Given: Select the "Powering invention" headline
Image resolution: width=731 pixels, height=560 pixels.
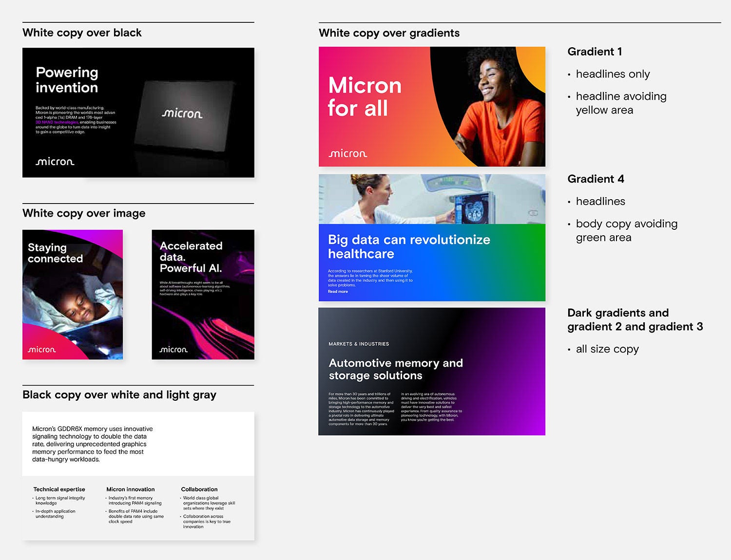Looking at the screenshot, I should [67, 80].
